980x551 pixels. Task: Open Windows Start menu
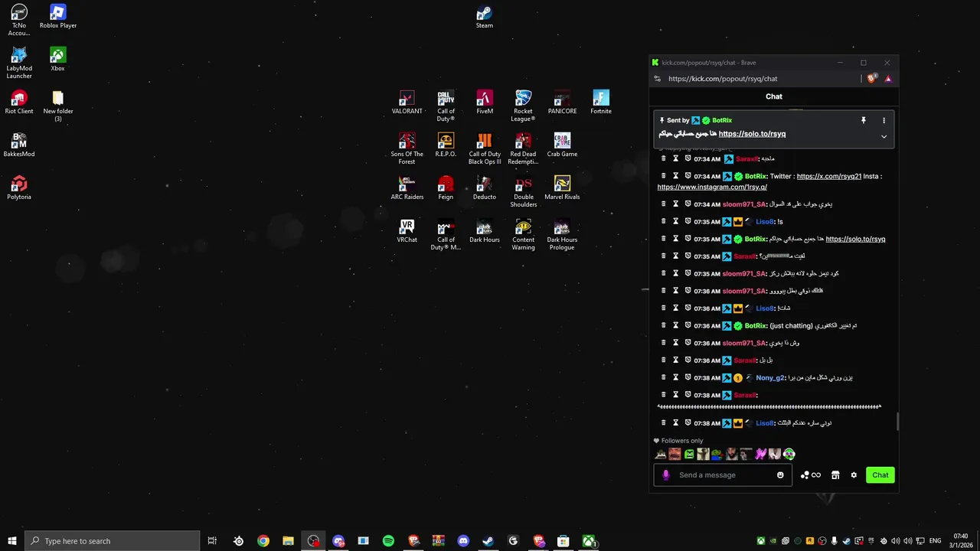pos(12,541)
